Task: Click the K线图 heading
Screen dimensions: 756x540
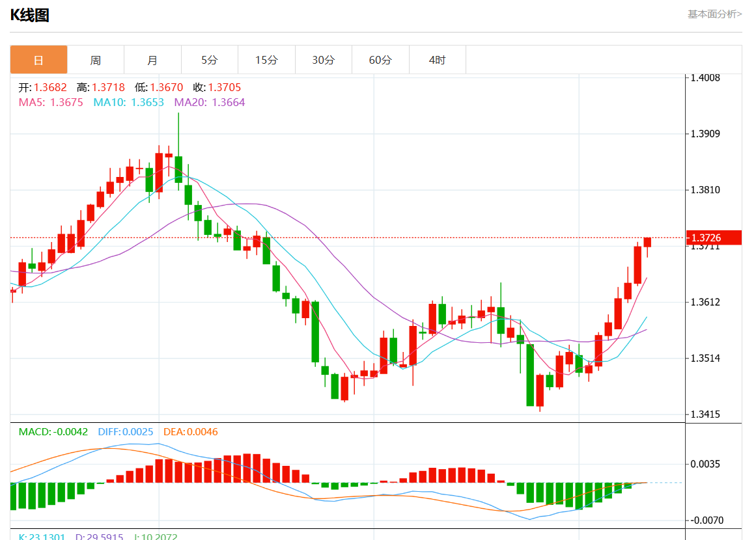Action: (30, 15)
